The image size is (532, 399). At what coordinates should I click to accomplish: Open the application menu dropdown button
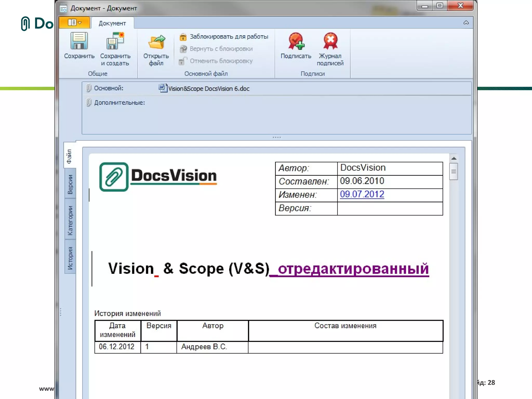click(x=75, y=23)
